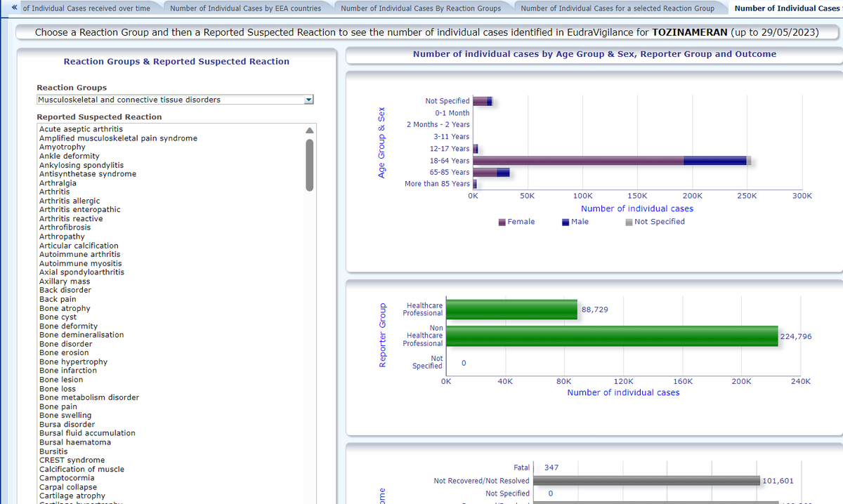Select Autoimmune myositis in the list
The width and height of the screenshot is (843, 504).
pos(80,263)
